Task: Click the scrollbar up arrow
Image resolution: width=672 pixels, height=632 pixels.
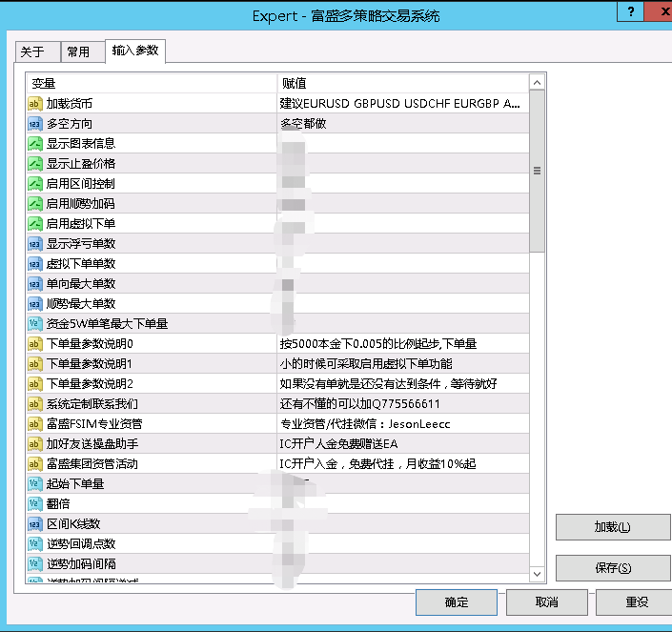Action: pos(537,82)
